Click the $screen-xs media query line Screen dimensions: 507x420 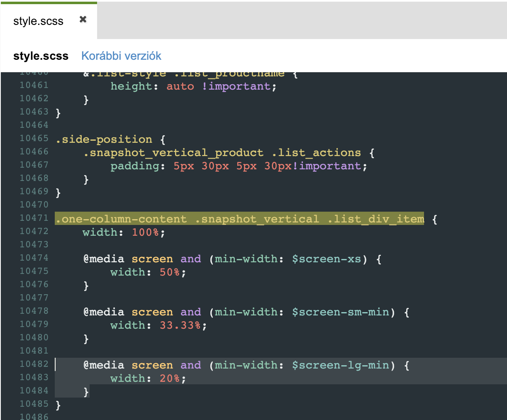[232, 259]
